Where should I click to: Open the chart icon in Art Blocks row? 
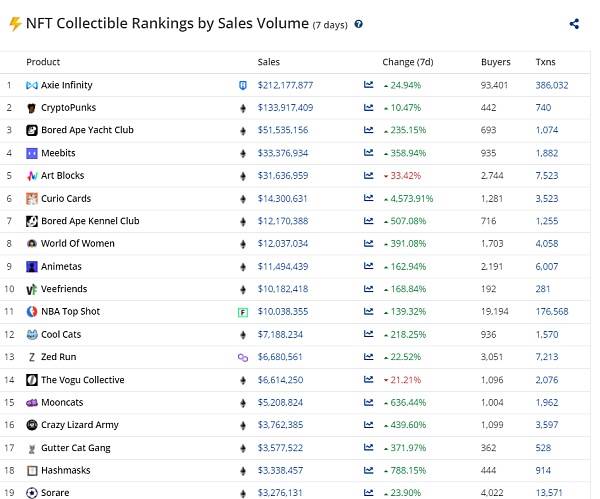pos(368,176)
